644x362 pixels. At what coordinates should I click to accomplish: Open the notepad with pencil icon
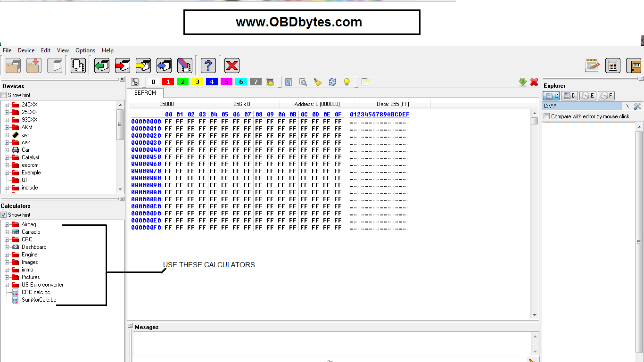tap(592, 66)
